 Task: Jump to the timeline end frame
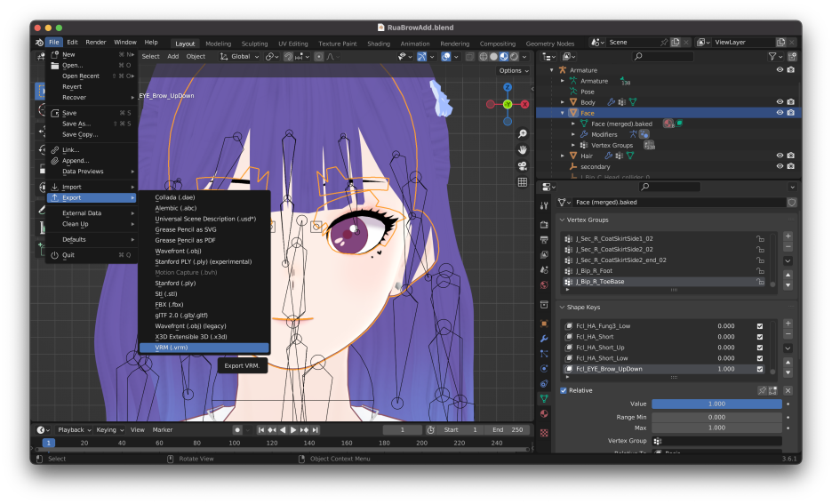pyautogui.click(x=316, y=429)
